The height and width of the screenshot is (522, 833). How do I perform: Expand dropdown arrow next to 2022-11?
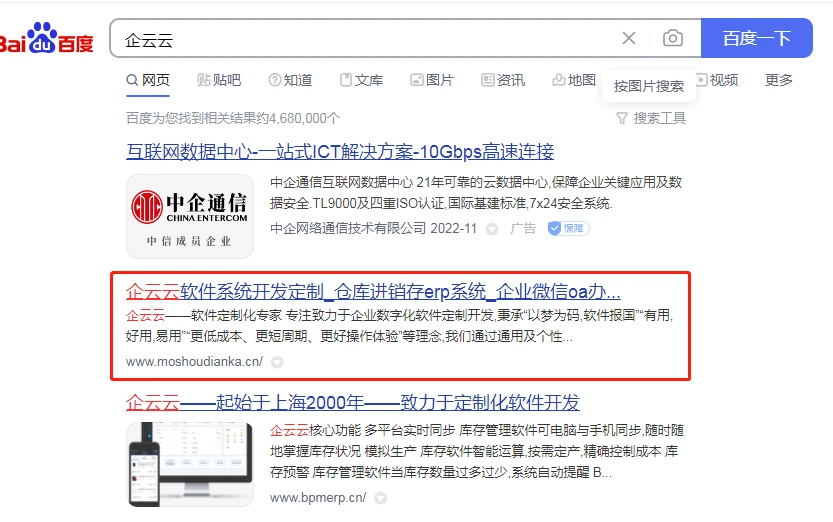[492, 229]
